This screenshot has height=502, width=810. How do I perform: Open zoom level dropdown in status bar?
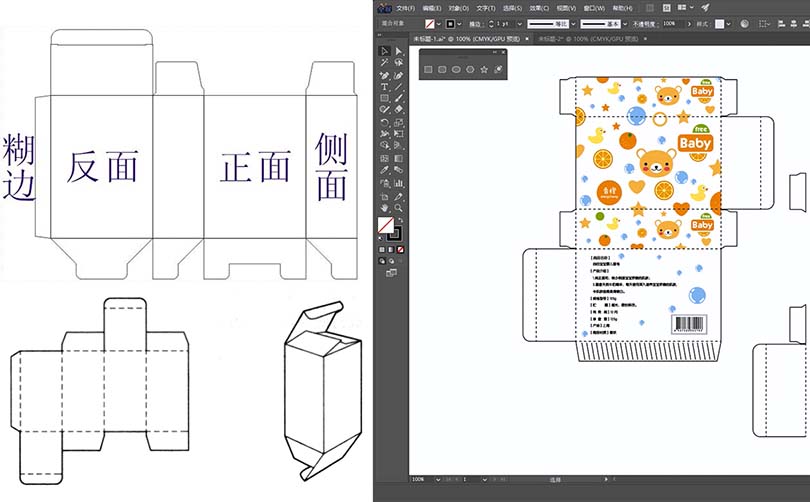(x=438, y=480)
